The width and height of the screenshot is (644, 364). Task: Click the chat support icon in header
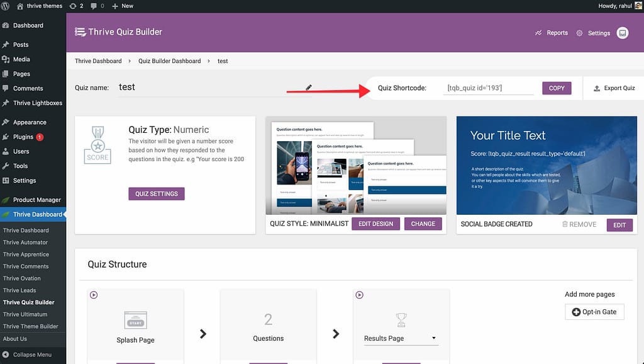pos(622,33)
